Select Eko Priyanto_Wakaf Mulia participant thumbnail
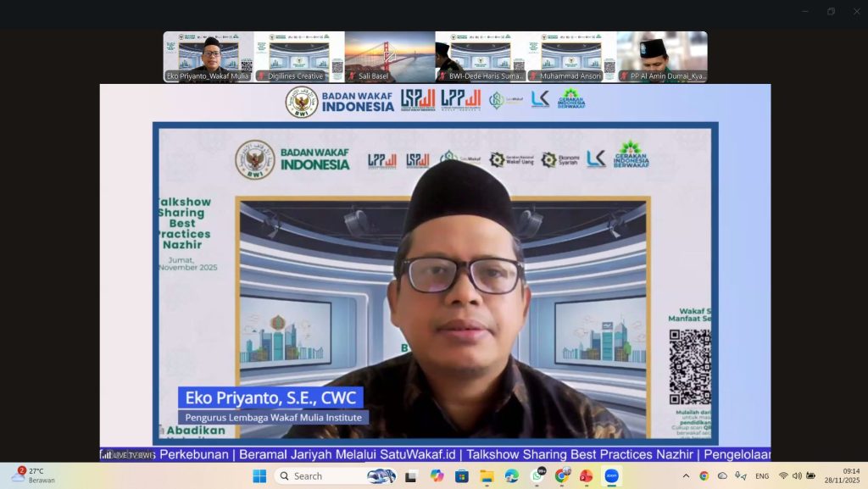This screenshot has width=868, height=489. [x=209, y=57]
